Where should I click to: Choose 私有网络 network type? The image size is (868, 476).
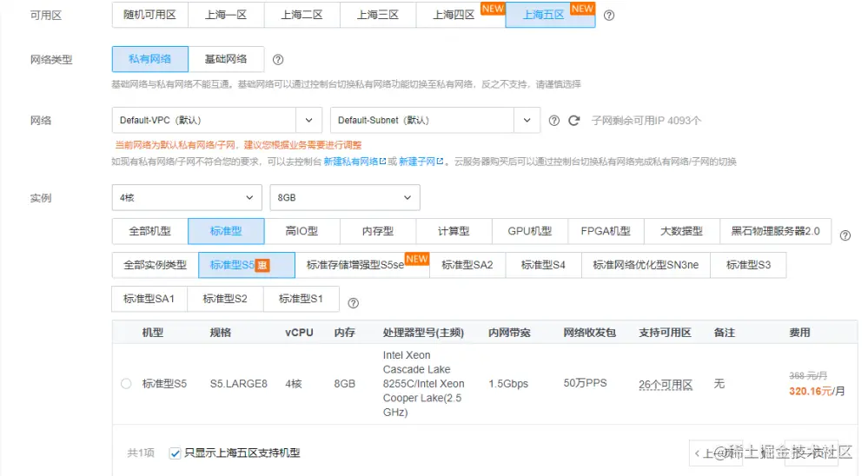[150, 59]
